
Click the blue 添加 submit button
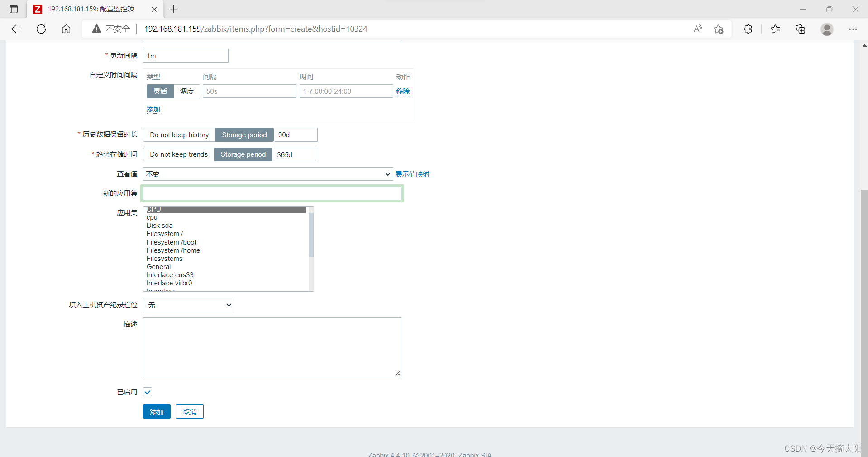tap(157, 412)
